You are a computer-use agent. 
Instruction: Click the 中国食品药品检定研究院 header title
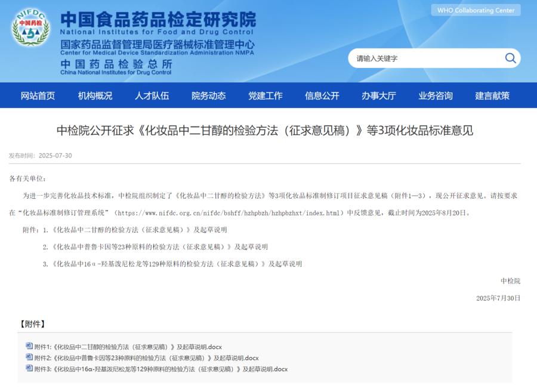158,18
